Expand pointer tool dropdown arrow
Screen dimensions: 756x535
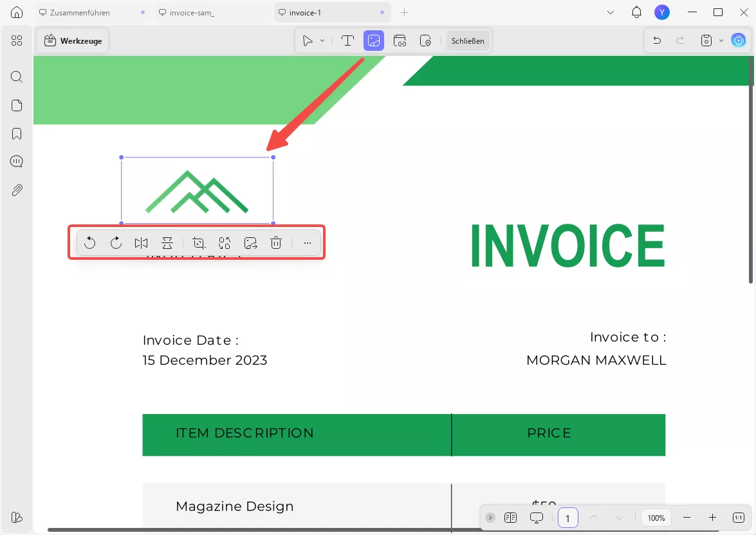click(322, 41)
